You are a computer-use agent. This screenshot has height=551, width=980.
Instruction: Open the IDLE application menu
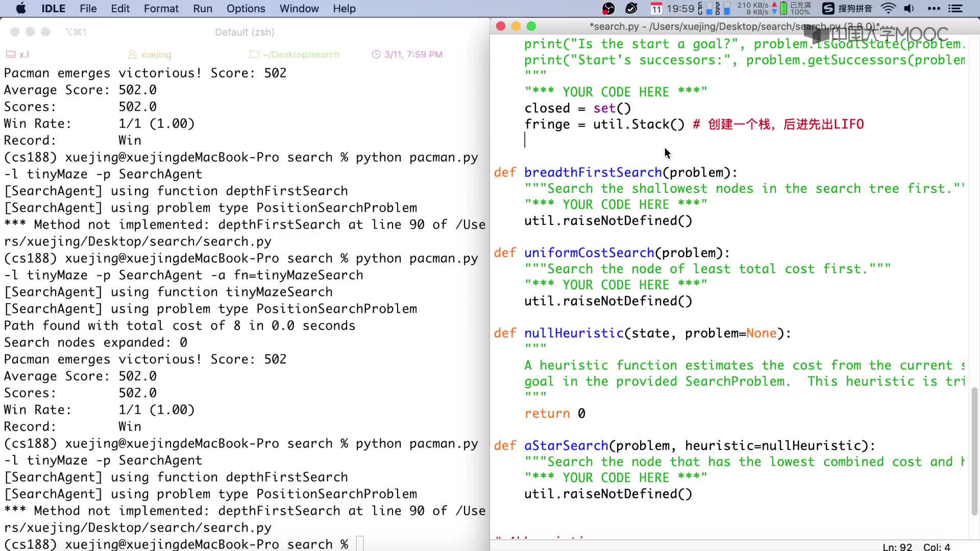click(53, 9)
